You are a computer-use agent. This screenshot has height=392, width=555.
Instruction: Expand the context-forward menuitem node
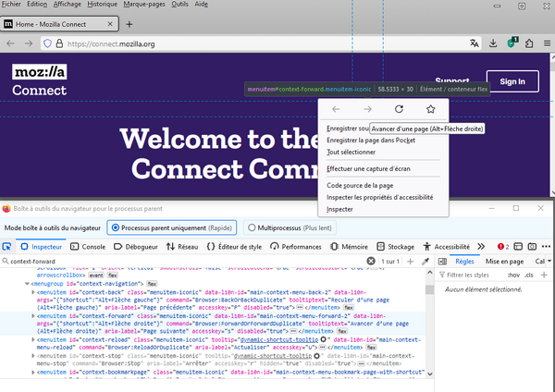(33, 315)
